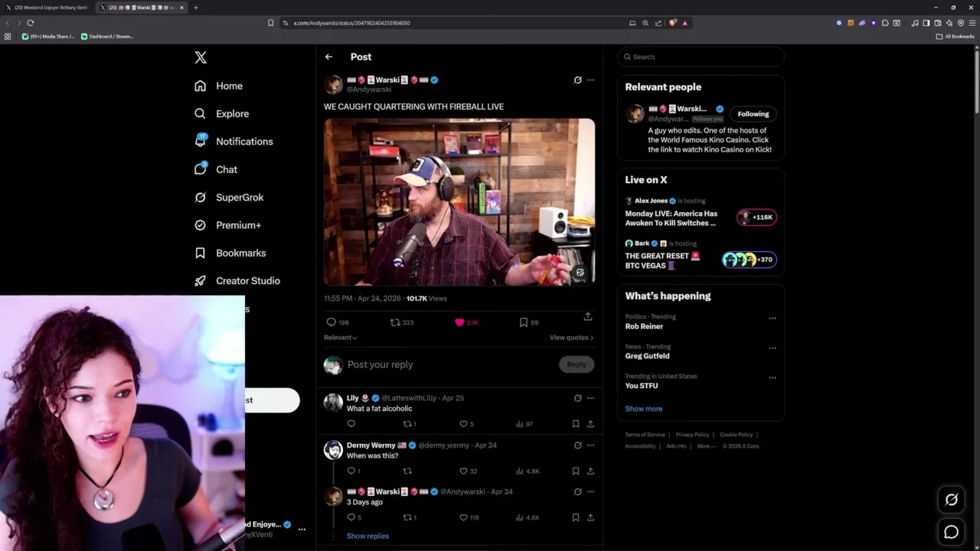
Task: Bookmark the '3 Days ago' reply
Action: [x=576, y=517]
